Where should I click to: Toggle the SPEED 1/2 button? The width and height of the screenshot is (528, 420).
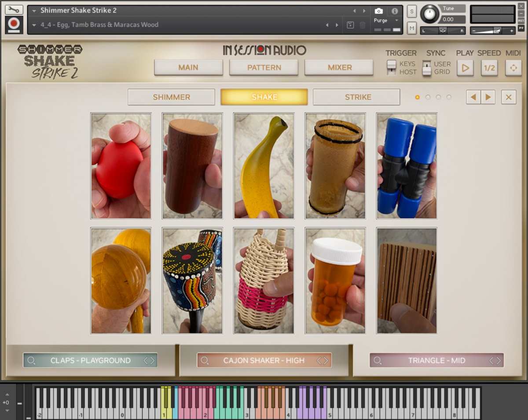[489, 68]
